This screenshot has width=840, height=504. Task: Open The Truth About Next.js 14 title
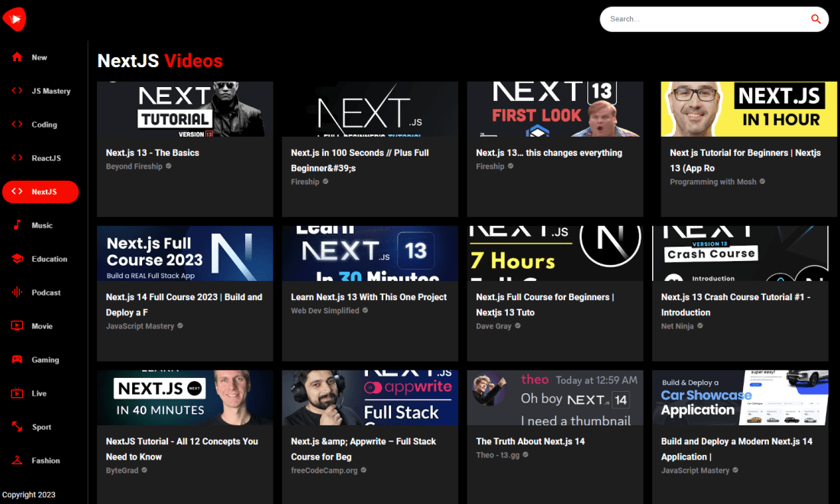pos(531,441)
